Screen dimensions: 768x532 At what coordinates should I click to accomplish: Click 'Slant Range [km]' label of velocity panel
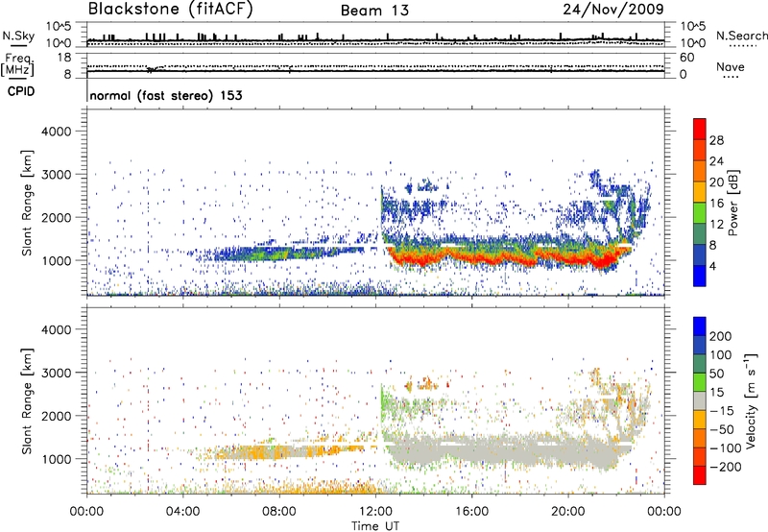(x=27, y=401)
